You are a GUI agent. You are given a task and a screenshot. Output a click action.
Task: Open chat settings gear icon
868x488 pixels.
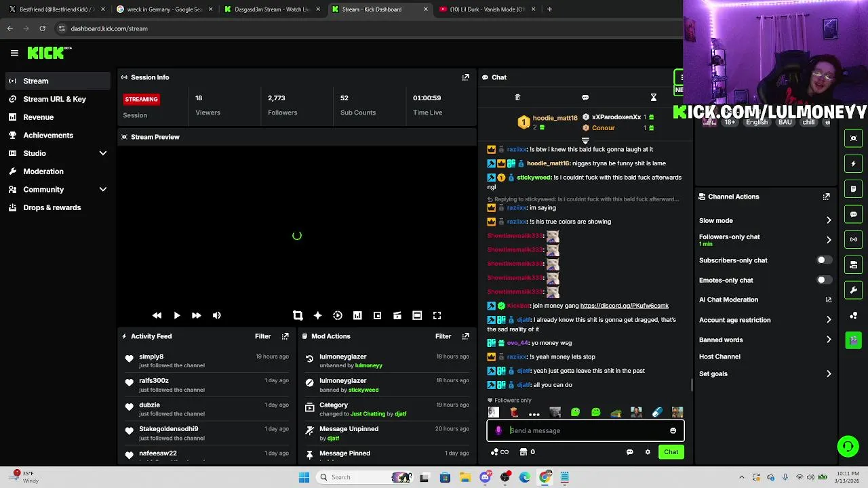(x=648, y=452)
